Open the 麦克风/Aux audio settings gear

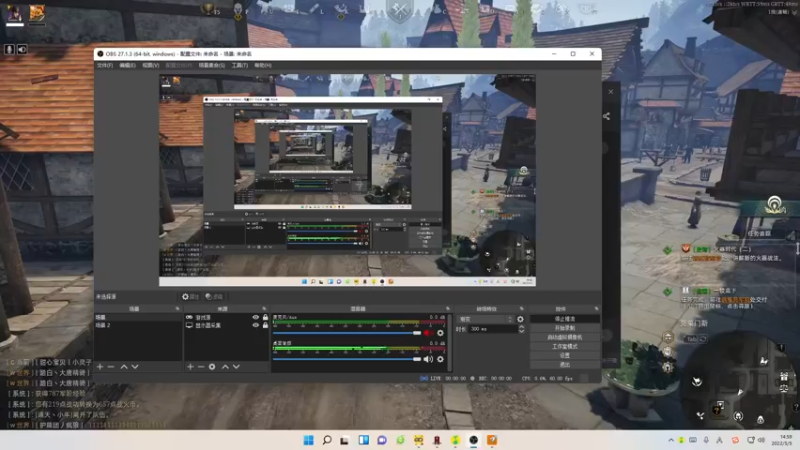click(440, 333)
